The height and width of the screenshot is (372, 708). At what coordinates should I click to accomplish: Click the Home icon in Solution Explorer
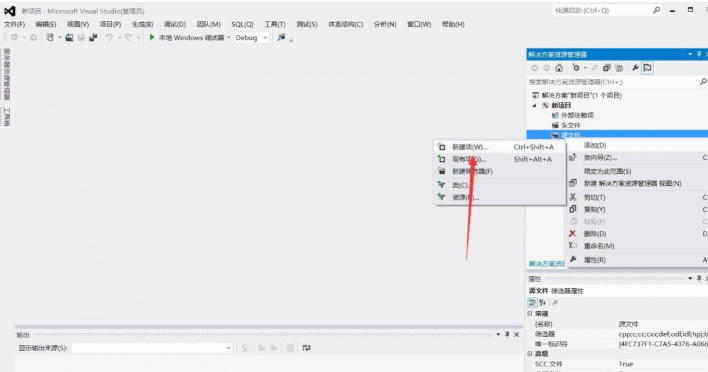pyautogui.click(x=559, y=68)
